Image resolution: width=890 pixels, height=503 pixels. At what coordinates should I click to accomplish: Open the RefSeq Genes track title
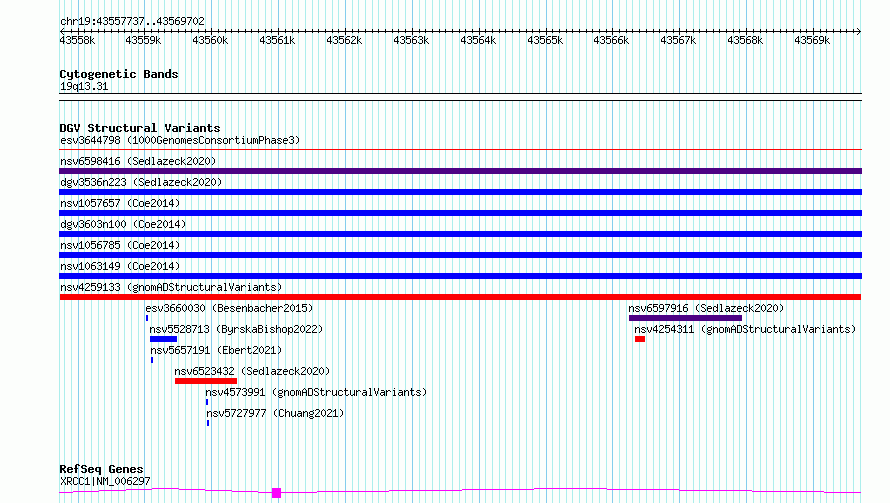101,469
